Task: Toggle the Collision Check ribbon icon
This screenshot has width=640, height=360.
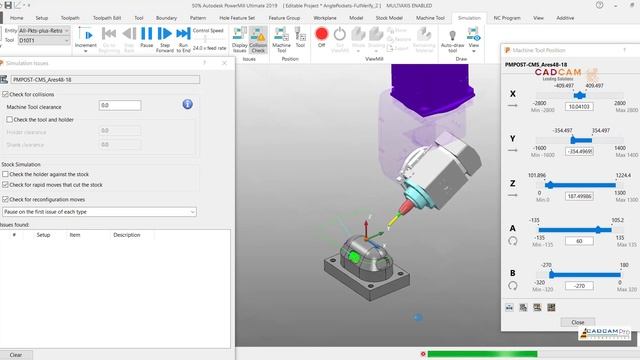Action: (258, 39)
